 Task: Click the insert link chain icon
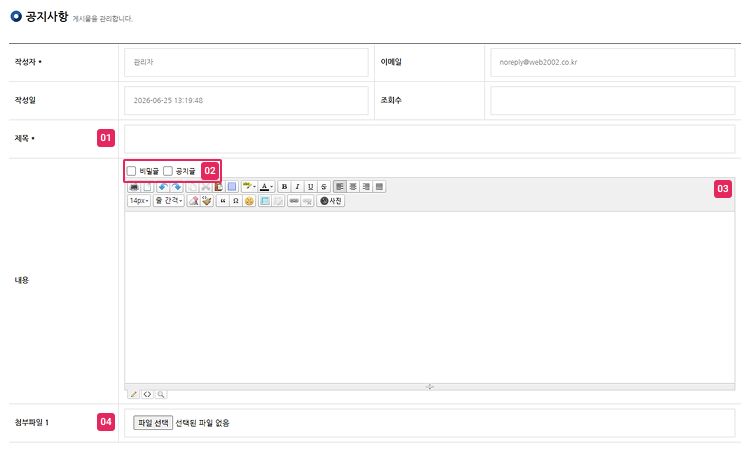point(294,201)
